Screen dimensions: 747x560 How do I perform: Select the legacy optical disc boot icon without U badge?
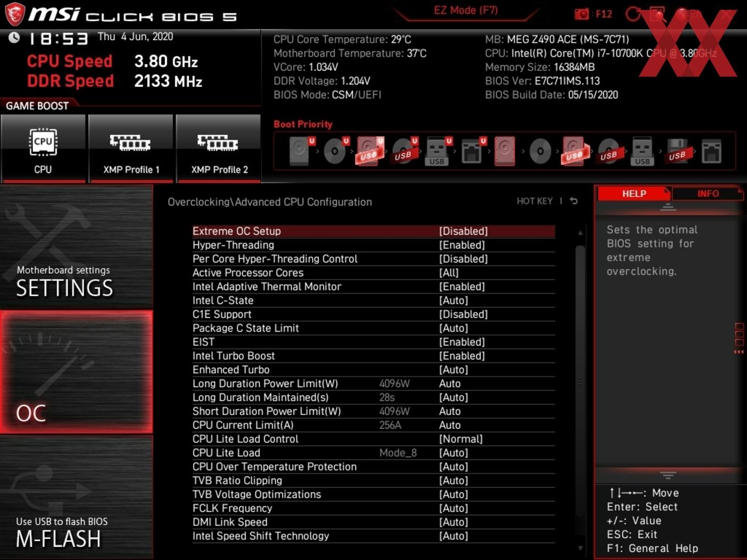click(x=540, y=151)
